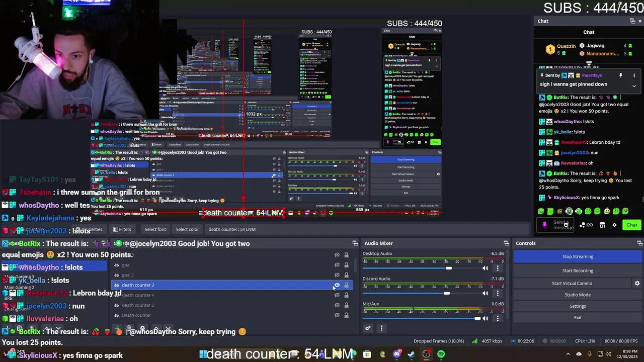This screenshot has width=644, height=362.
Task: Unlock the goal source
Action: (x=346, y=265)
